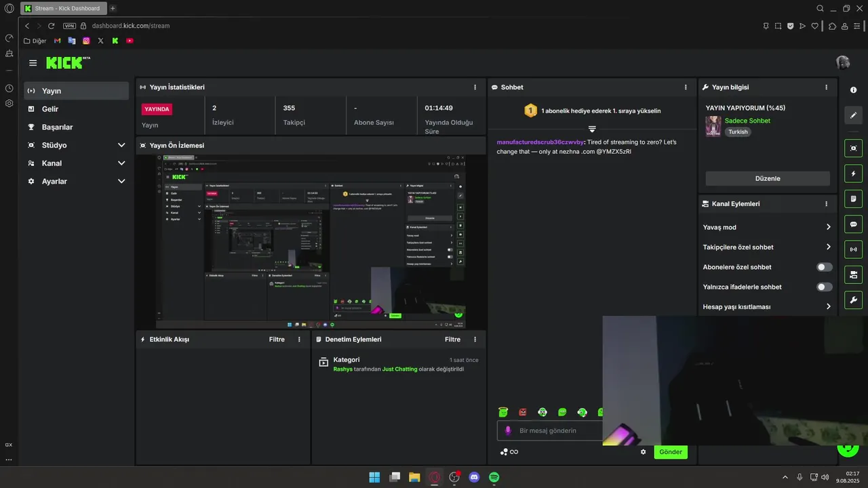Click the chat scroll-down indicator arrow

(x=592, y=129)
